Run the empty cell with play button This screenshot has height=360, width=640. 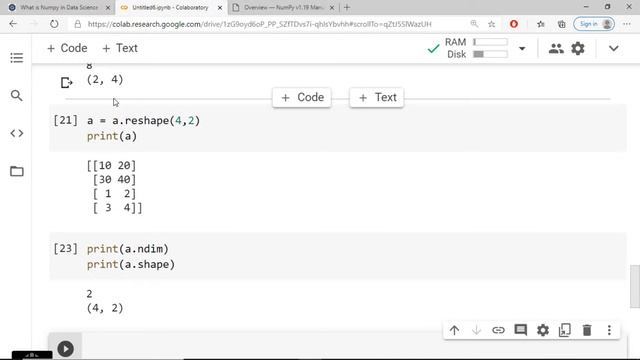pyautogui.click(x=65, y=349)
